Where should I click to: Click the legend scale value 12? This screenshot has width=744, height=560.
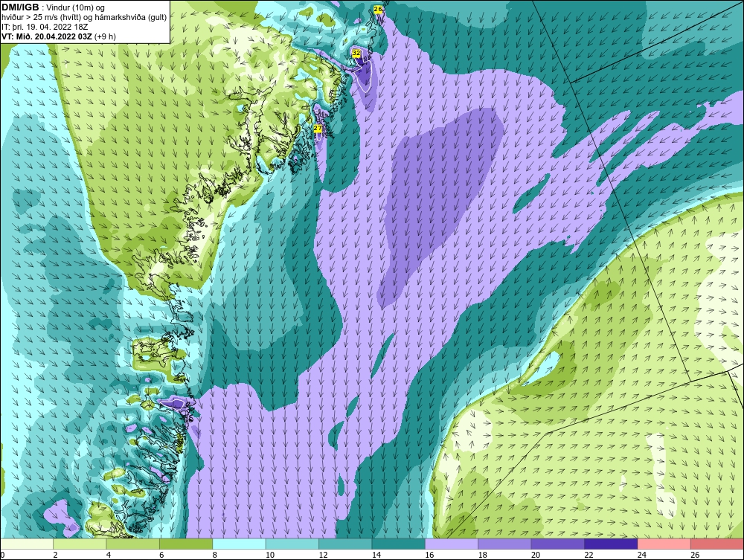point(323,555)
